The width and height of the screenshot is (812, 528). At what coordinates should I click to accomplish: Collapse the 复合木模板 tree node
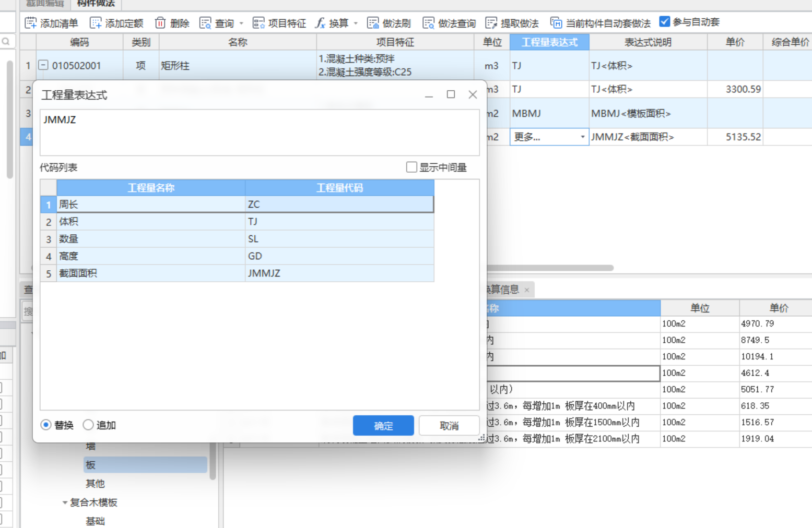65,503
